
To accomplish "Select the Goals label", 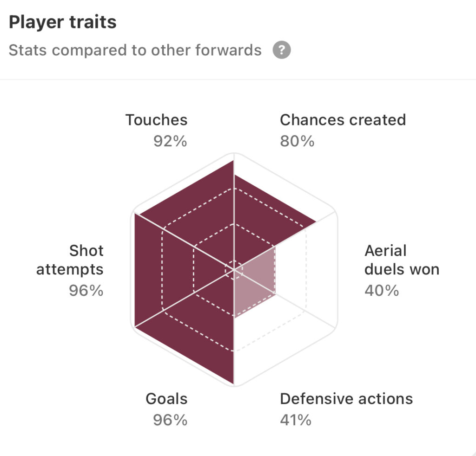I will coord(166,399).
